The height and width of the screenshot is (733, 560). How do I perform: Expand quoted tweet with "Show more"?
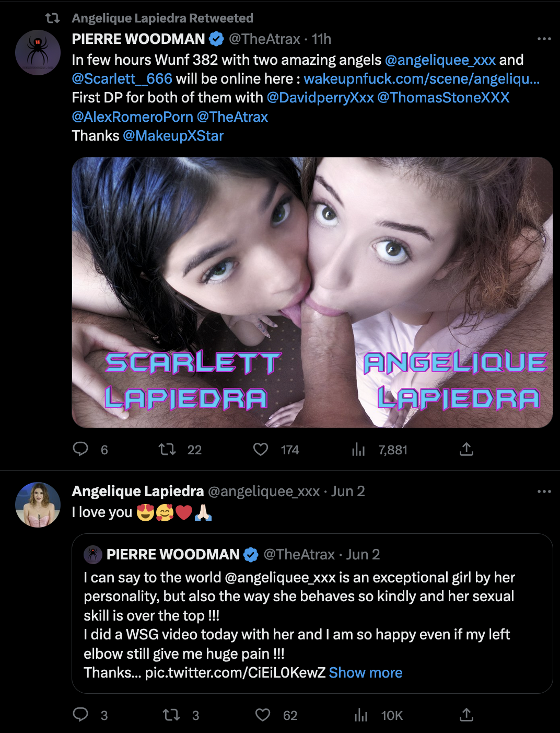click(366, 673)
